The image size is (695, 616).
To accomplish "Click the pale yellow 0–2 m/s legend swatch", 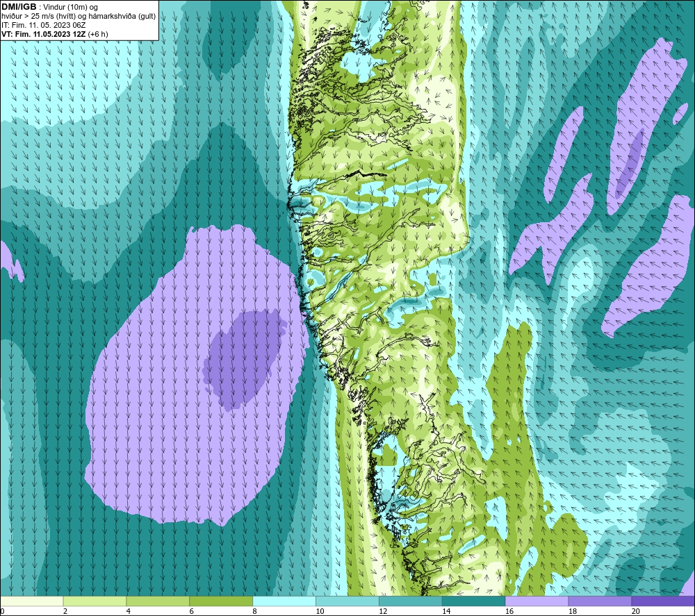I will [x=32, y=601].
